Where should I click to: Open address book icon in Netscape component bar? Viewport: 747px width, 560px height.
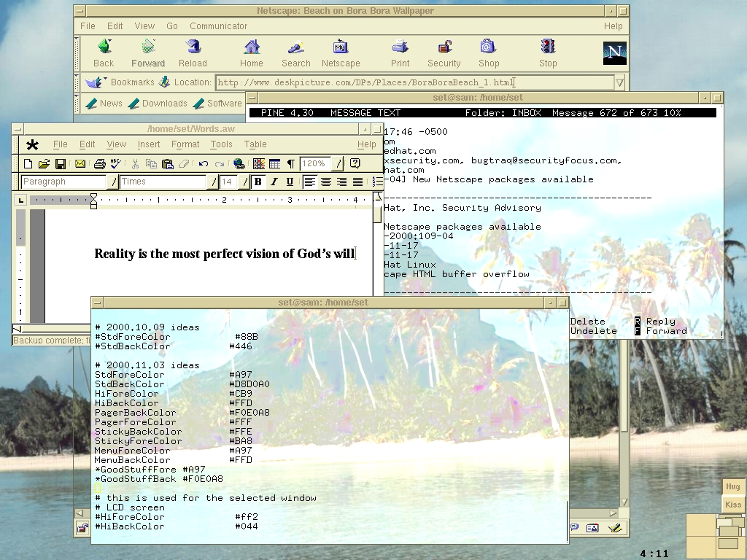592,528
